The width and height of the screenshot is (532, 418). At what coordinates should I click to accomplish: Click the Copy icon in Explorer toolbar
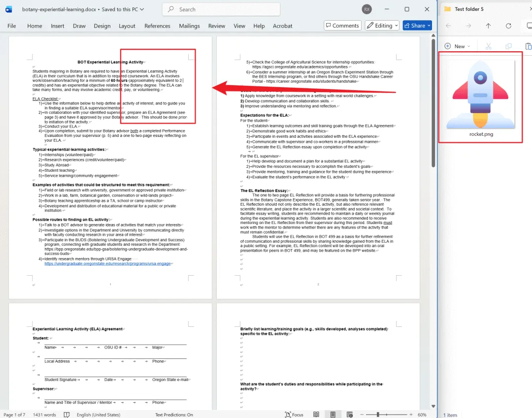coord(508,46)
